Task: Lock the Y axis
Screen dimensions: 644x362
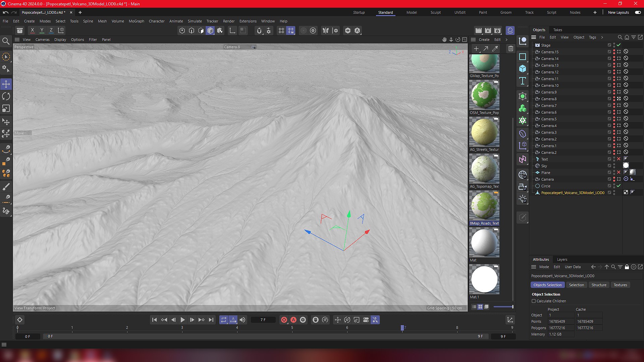Action: point(42,30)
